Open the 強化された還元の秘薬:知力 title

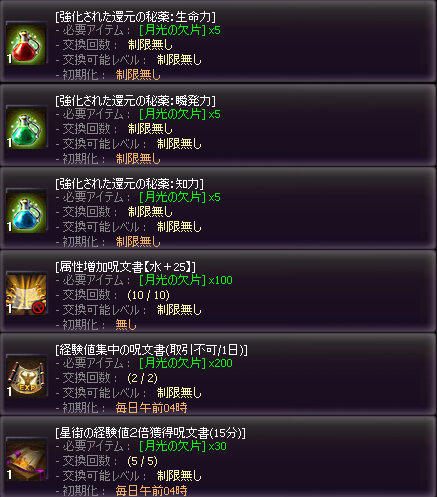click(x=129, y=184)
